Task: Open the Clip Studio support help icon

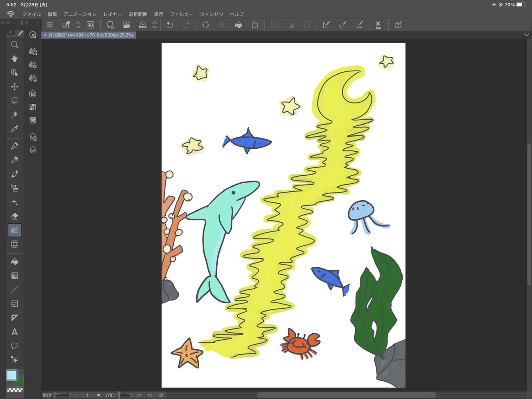Action: (398, 25)
